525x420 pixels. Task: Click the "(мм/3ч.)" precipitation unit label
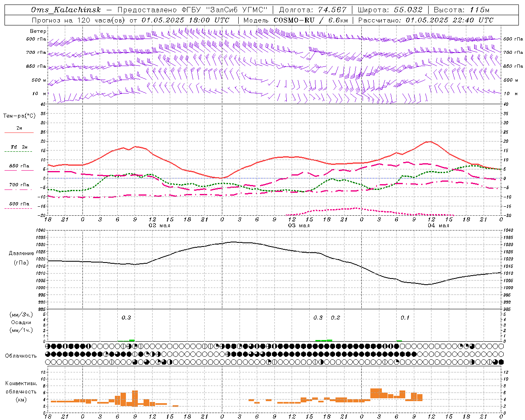pyautogui.click(x=21, y=315)
